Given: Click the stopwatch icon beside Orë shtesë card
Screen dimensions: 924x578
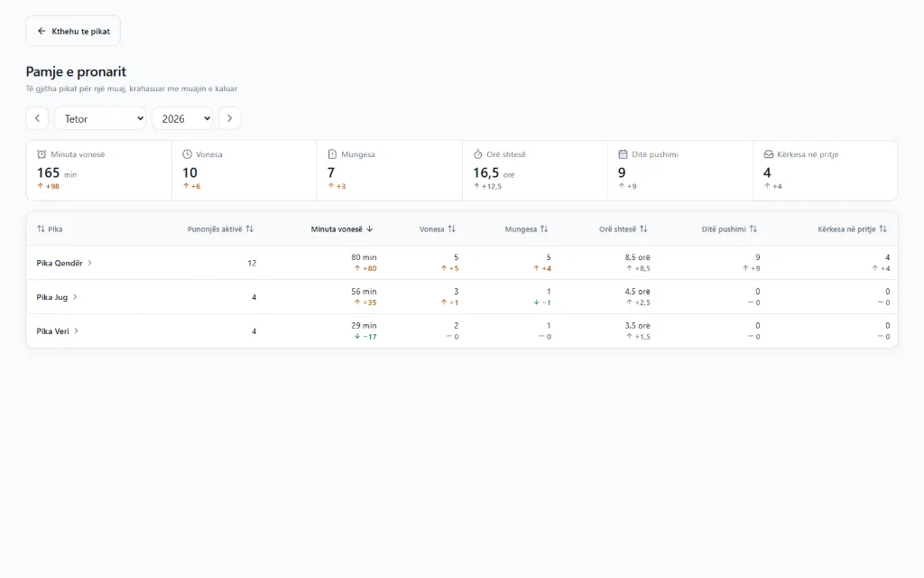Looking at the screenshot, I should (x=478, y=154).
